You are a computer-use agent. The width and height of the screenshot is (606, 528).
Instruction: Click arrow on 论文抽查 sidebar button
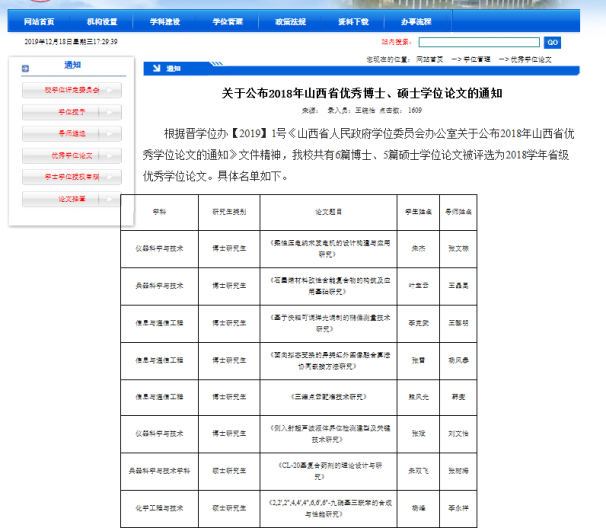click(x=111, y=199)
